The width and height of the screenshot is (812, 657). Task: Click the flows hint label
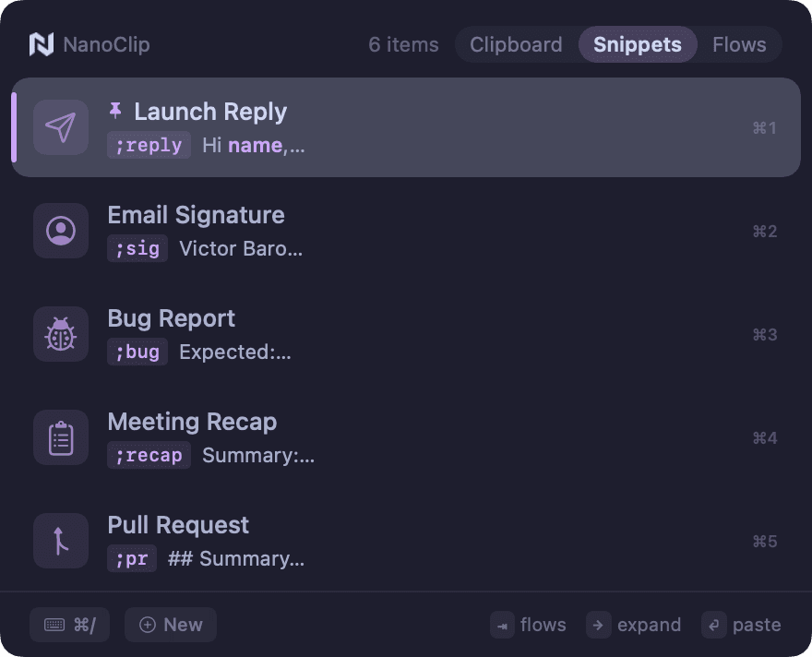coord(543,625)
